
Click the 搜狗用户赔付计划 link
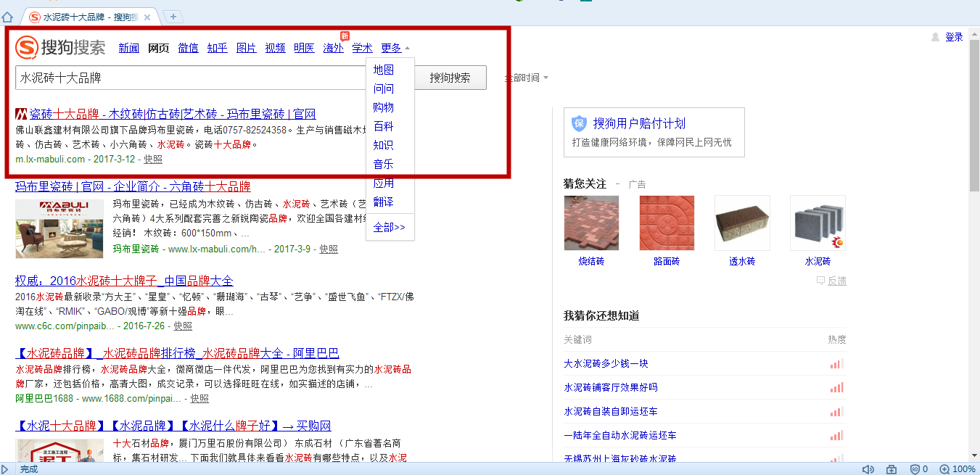point(639,123)
